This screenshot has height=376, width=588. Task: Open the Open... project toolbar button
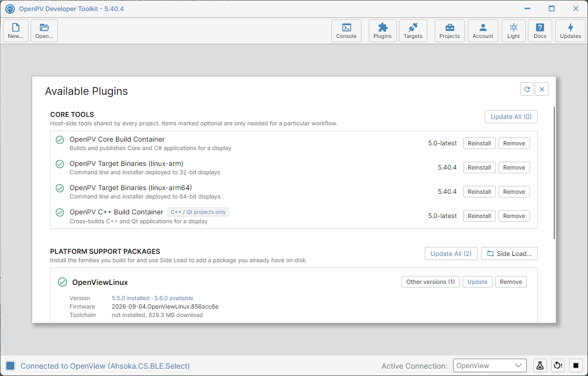pos(44,31)
